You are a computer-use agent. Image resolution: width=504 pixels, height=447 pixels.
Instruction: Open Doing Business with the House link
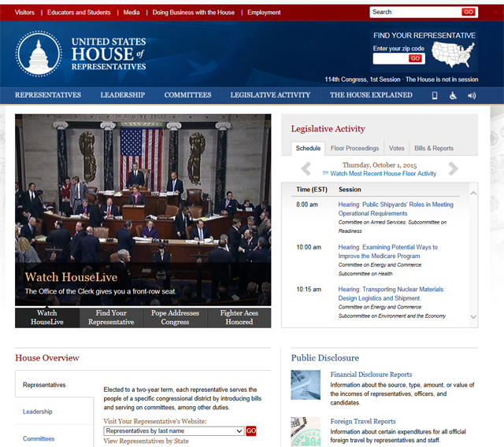click(194, 13)
